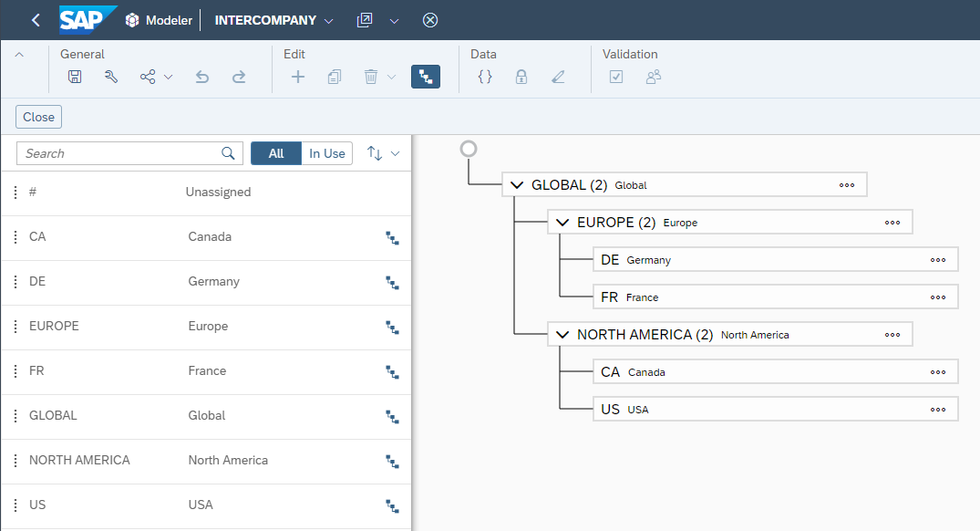Open more options for CA Canada node
980x531 pixels.
pyautogui.click(x=938, y=372)
